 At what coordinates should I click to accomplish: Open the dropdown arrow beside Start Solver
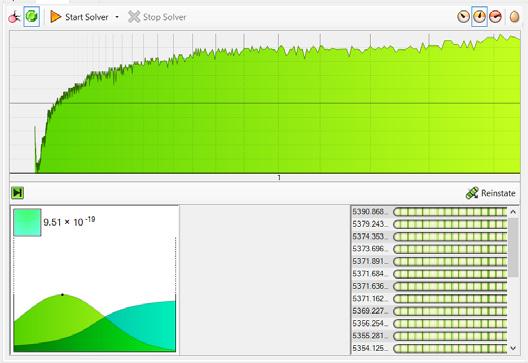tap(117, 17)
